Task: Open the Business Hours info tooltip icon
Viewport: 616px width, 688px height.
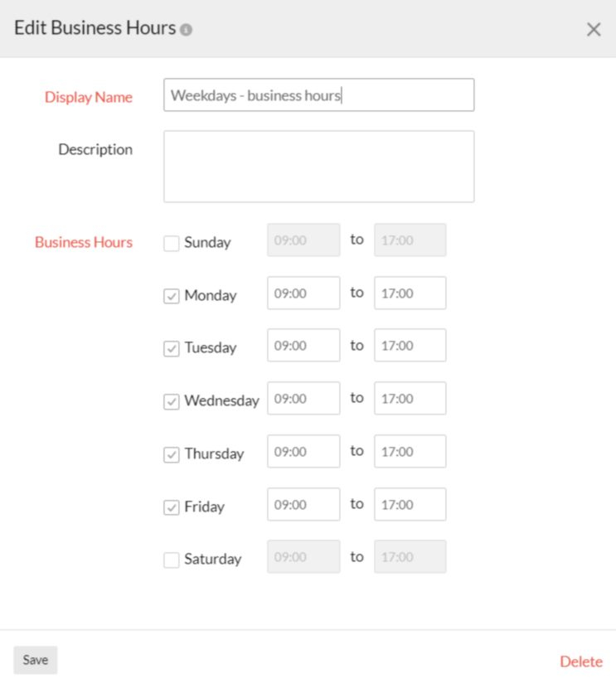Action: click(x=187, y=27)
